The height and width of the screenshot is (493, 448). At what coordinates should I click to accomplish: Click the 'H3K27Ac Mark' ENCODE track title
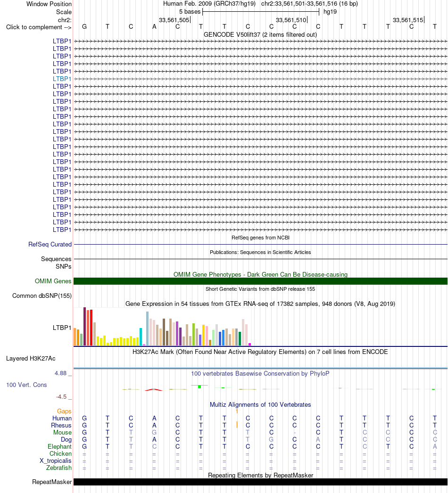point(260,352)
